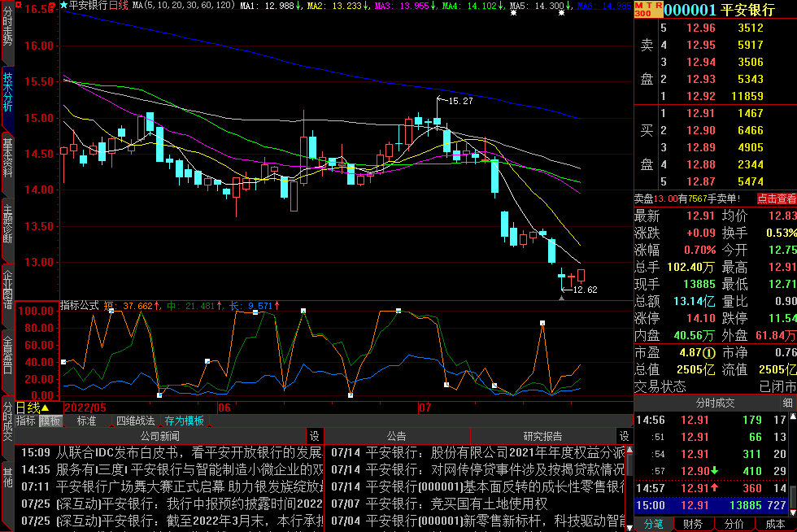Screen dimensions: 797x532
Task: Click the 2022/05 date on the time axis
Action: coord(85,408)
